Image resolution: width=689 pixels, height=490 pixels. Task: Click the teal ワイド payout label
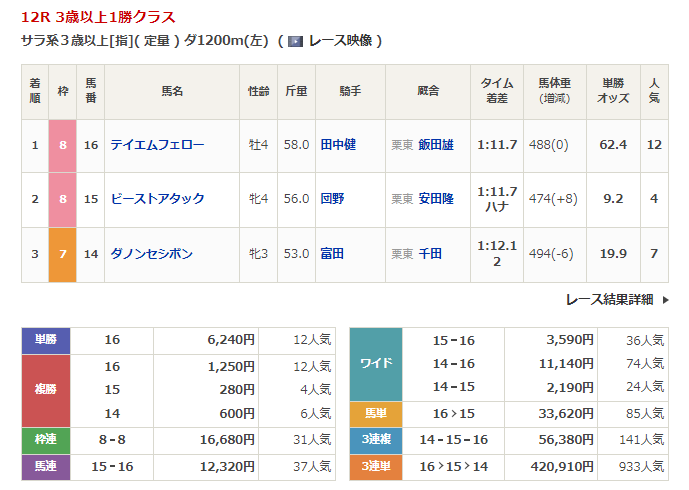(375, 363)
